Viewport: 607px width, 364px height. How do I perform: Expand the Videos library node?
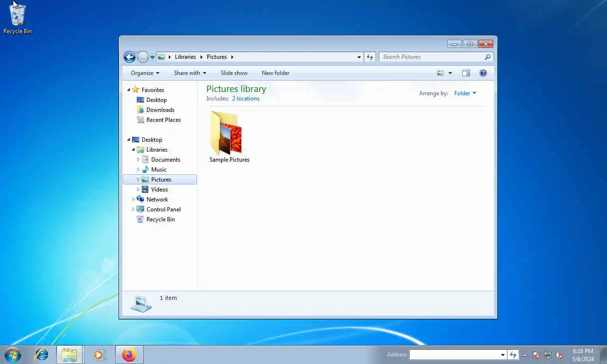click(138, 190)
